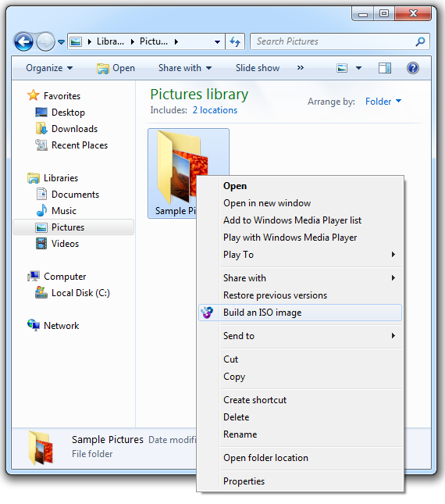This screenshot has width=445, height=504.
Task: Click the blue Help question mark icon
Action: (413, 68)
